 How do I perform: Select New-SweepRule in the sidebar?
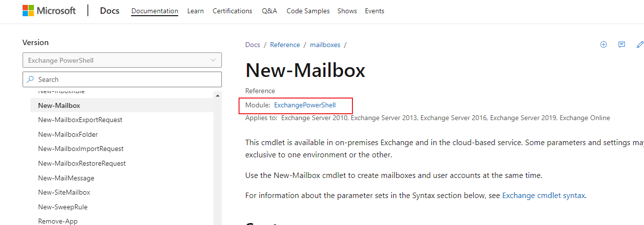click(x=62, y=207)
